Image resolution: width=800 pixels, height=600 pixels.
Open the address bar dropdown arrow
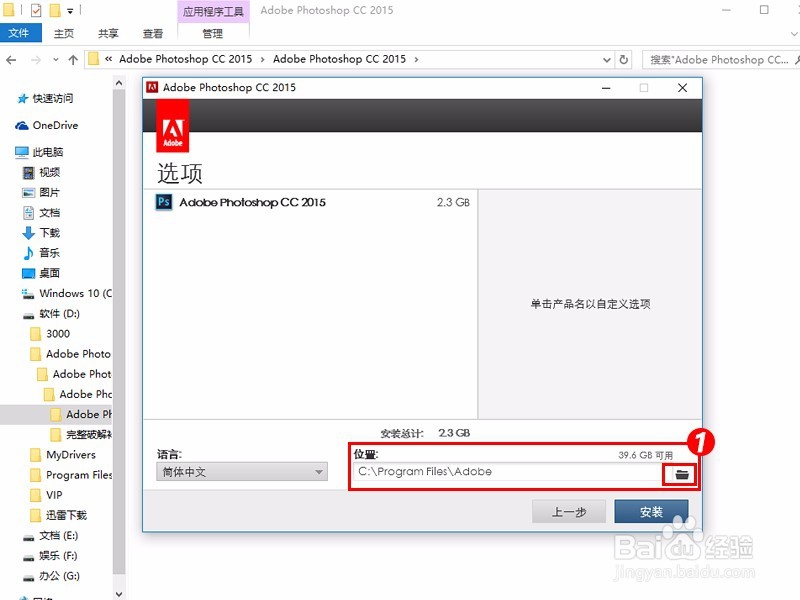coord(607,59)
